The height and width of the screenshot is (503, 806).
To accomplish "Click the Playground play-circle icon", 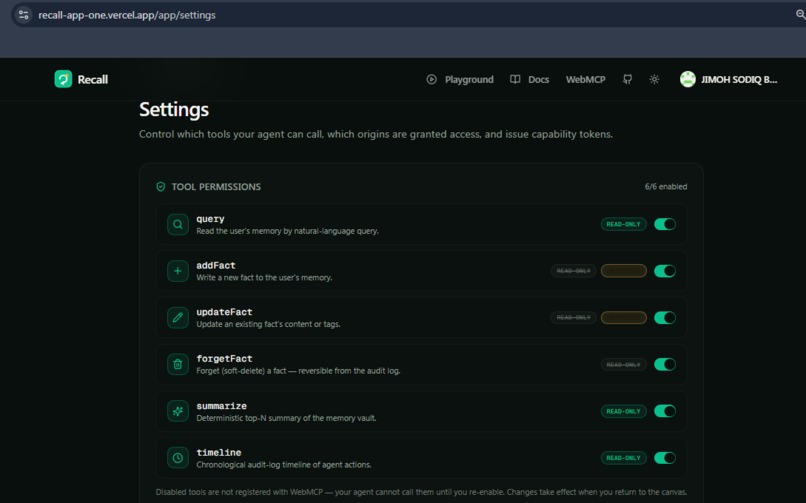I will pos(431,79).
